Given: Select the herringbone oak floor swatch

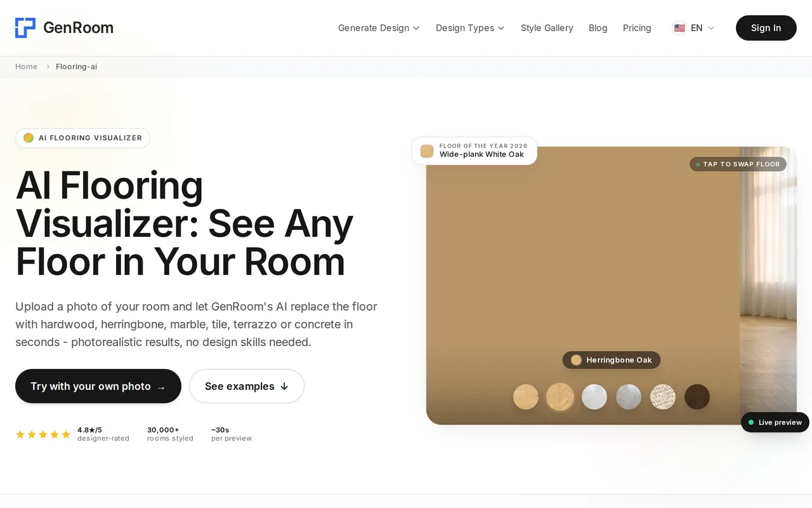Looking at the screenshot, I should click(560, 397).
